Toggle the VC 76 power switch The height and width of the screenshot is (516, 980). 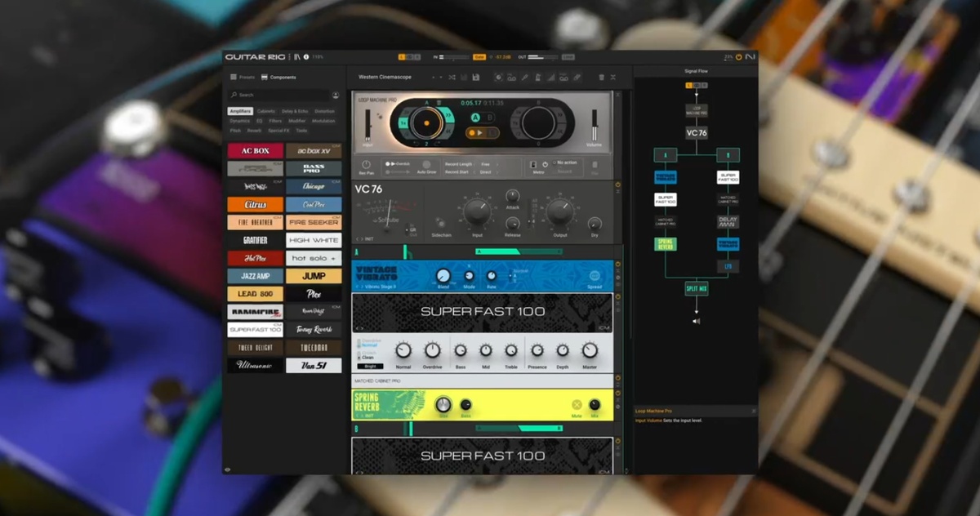[x=617, y=185]
